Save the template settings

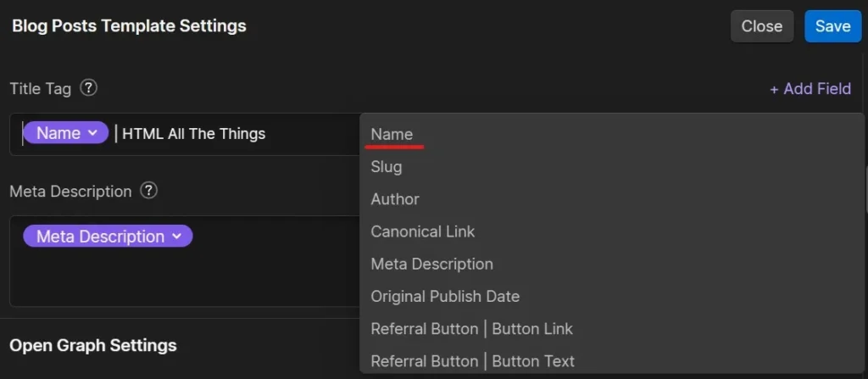(x=832, y=26)
